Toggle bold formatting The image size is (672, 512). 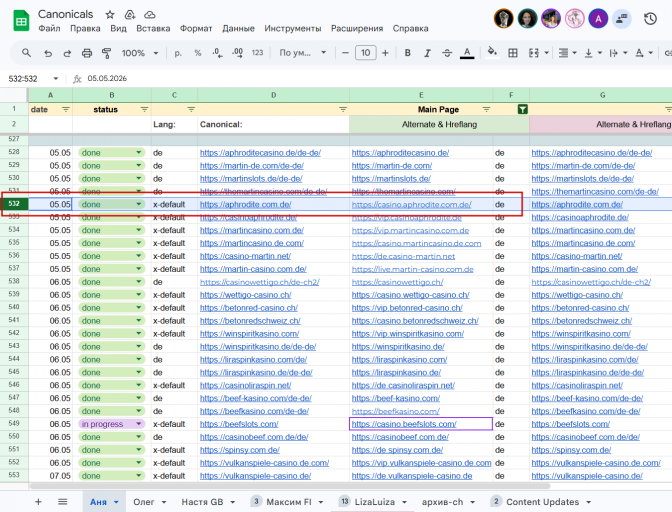408,53
